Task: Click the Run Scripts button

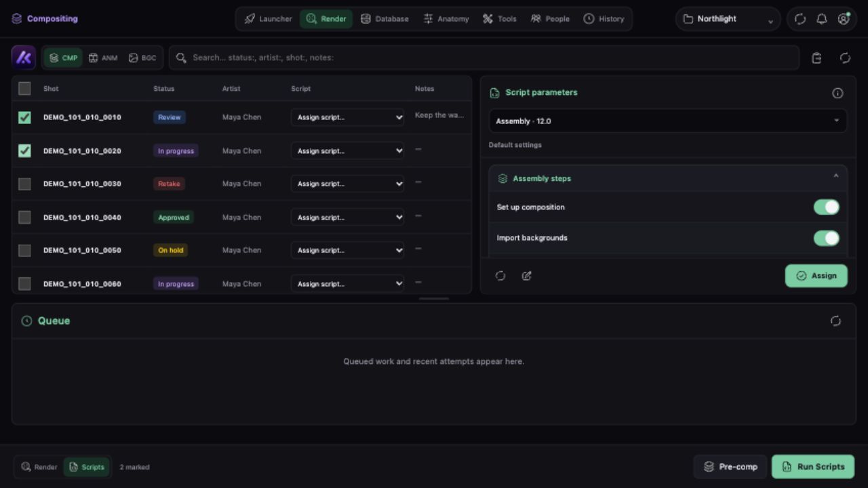Action: (813, 466)
